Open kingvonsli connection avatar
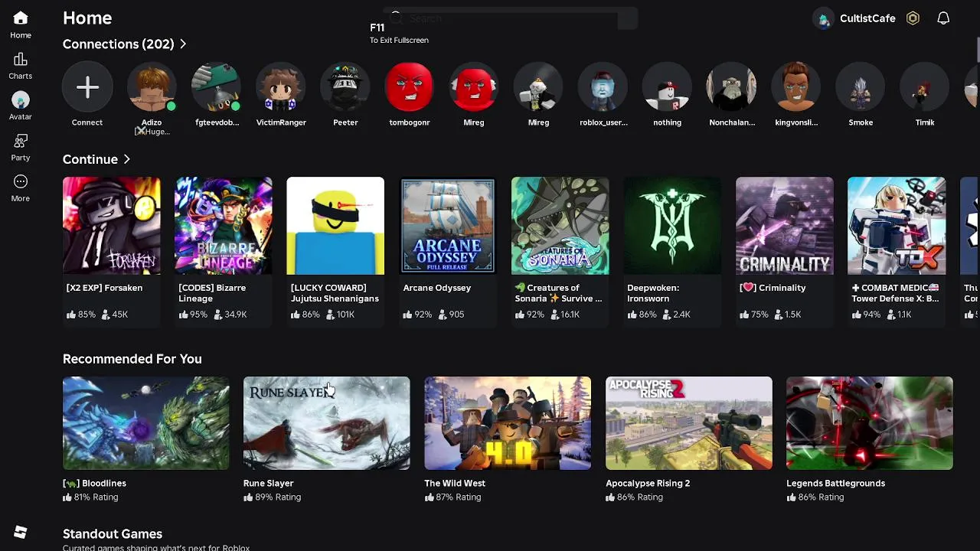 (796, 87)
